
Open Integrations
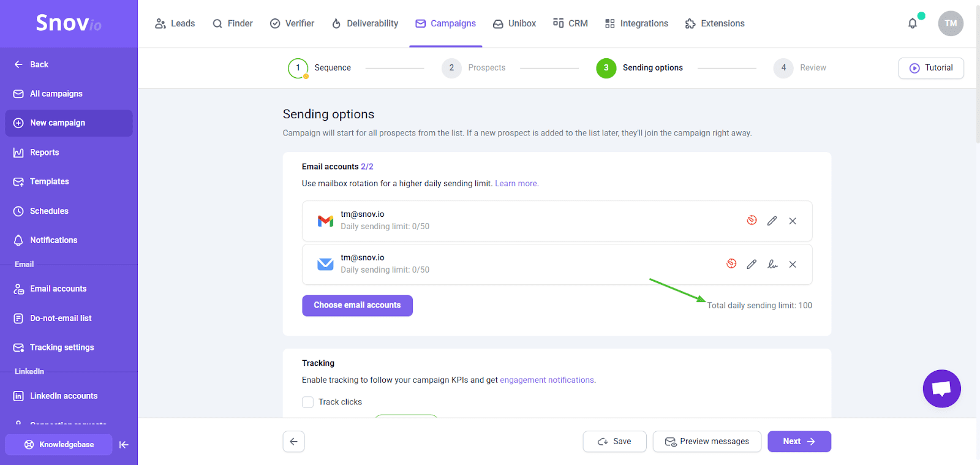click(636, 23)
